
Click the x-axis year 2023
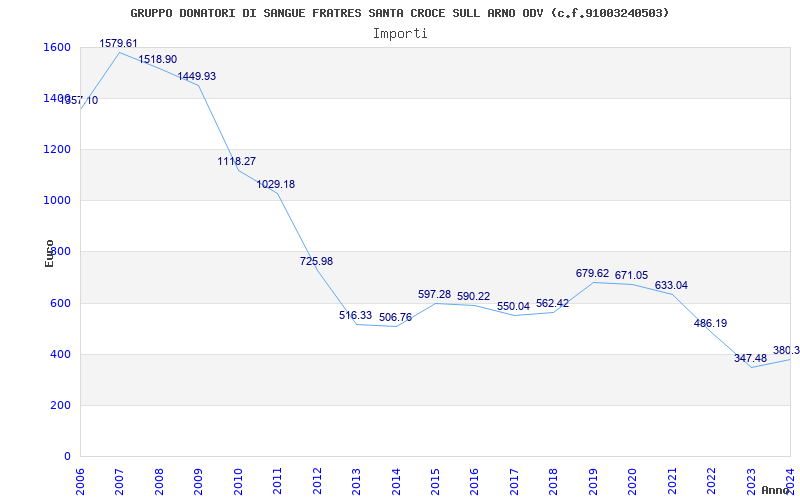coord(751,482)
